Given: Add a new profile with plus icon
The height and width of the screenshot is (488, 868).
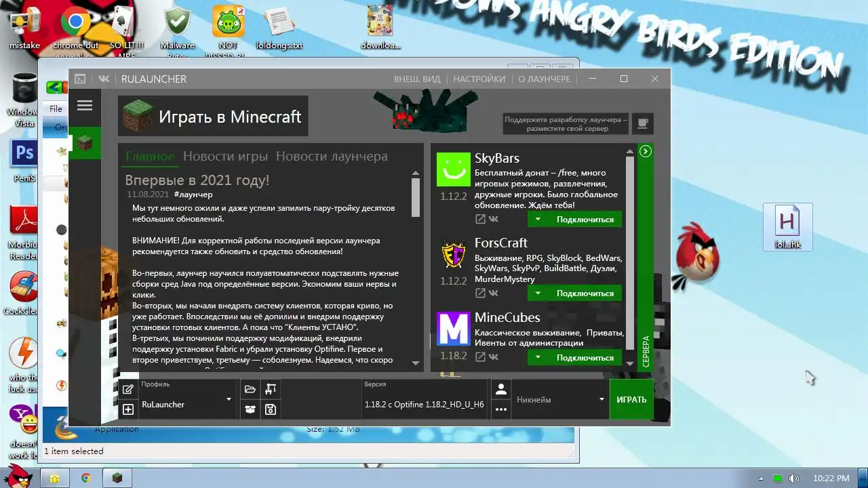Looking at the screenshot, I should point(128,409).
